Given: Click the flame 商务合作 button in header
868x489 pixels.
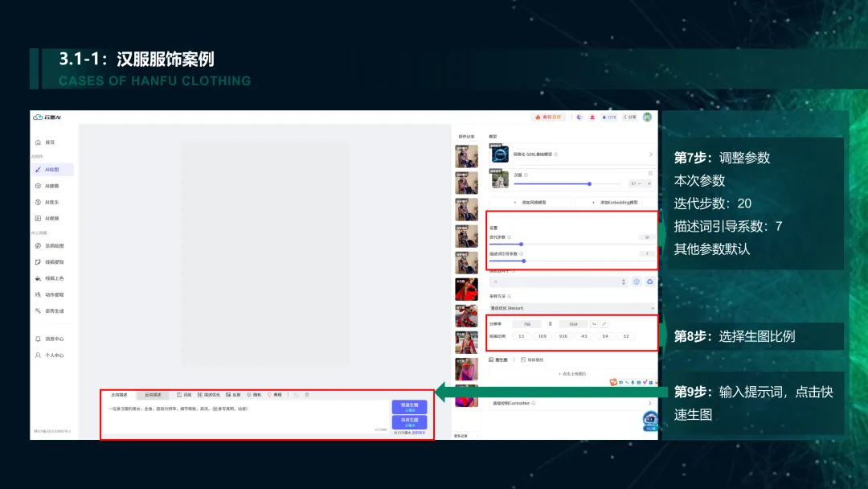Looking at the screenshot, I should coord(548,117).
